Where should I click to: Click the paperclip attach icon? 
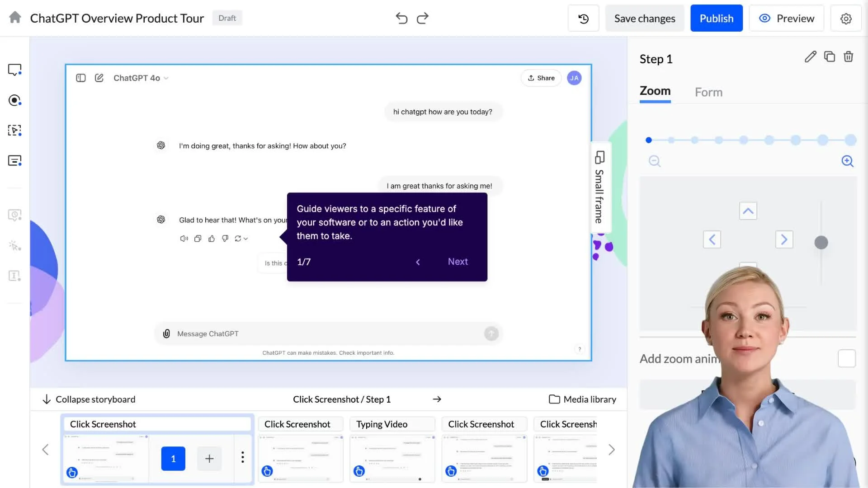pyautogui.click(x=166, y=333)
